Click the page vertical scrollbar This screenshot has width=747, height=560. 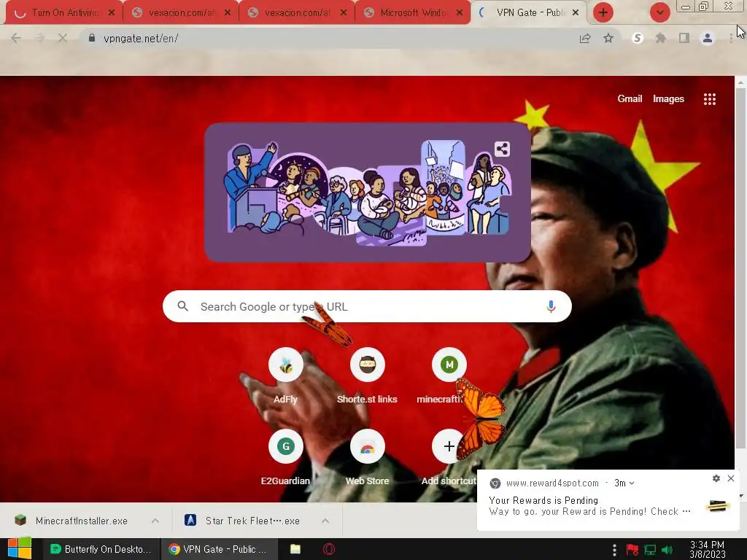click(x=741, y=267)
